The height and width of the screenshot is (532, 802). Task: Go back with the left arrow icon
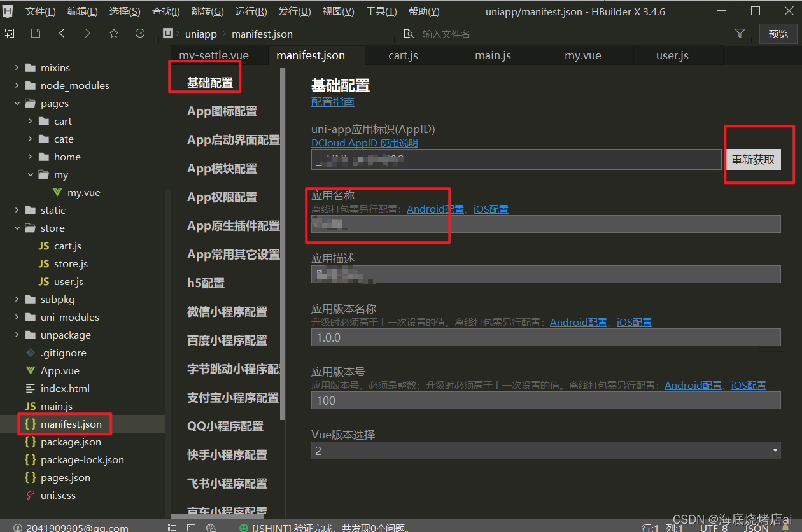point(62,34)
